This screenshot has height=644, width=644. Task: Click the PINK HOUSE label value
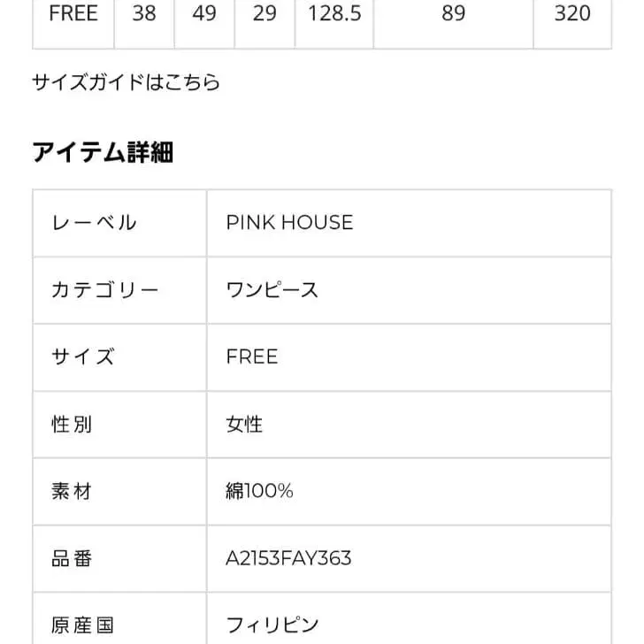coord(289,222)
